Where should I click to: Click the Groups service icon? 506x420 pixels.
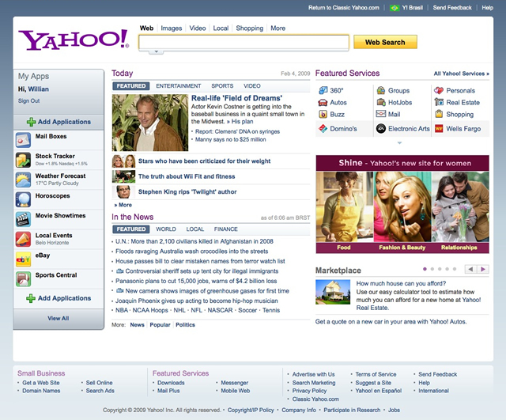tap(381, 90)
